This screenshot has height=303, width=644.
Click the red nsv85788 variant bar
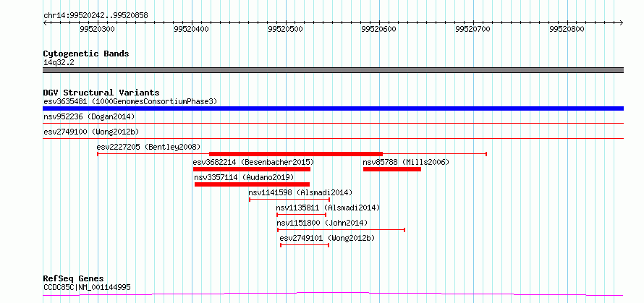(392, 169)
